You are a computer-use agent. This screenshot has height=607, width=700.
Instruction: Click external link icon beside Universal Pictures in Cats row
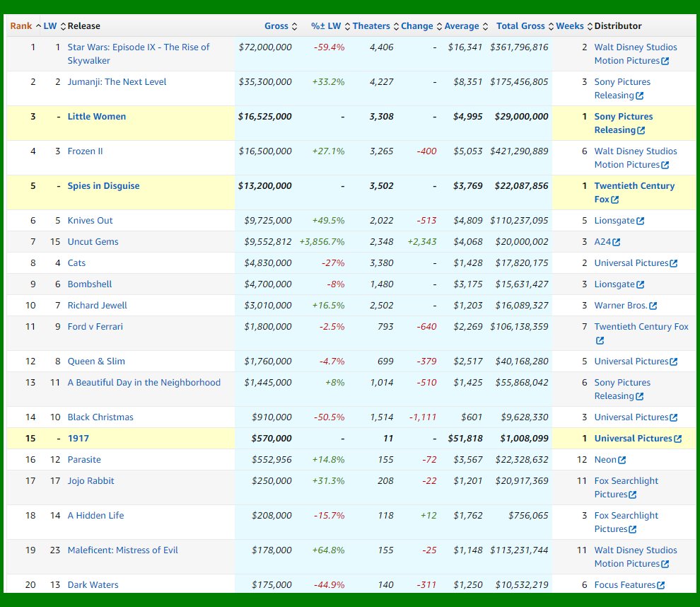pyautogui.click(x=673, y=263)
